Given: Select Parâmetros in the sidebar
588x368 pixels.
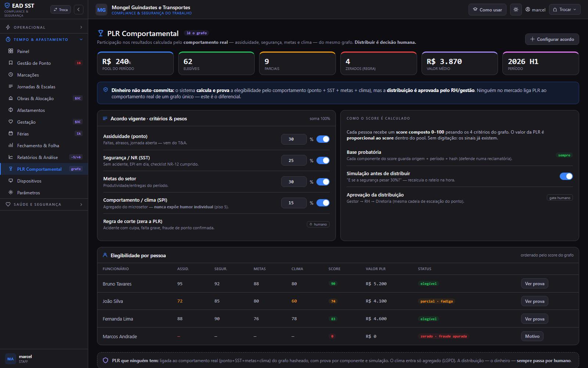Looking at the screenshot, I should [44, 192].
